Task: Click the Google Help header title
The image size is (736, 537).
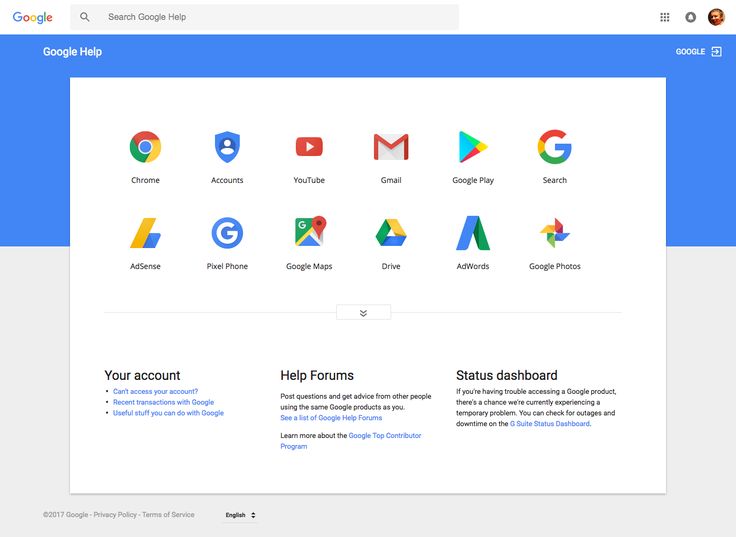Action: 72,52
